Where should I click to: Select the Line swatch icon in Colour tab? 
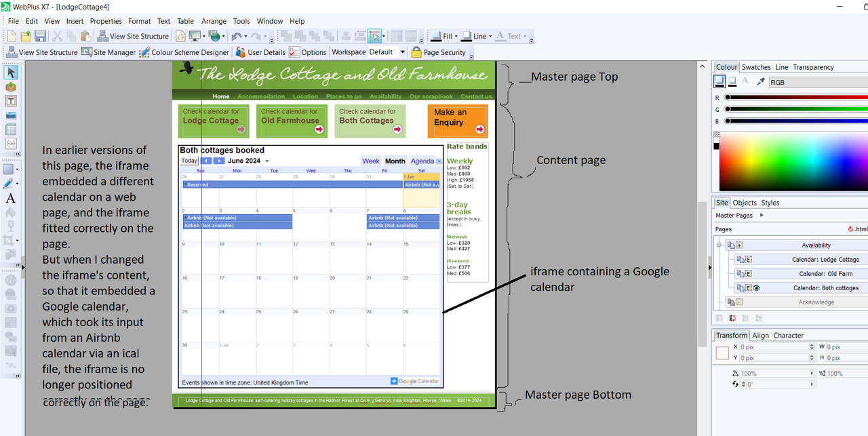point(733,81)
